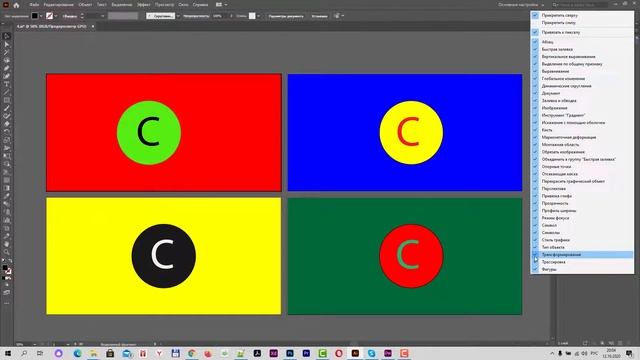
Task: Click the fill/stroke swatches at the toolbar bottom
Action: [7, 269]
